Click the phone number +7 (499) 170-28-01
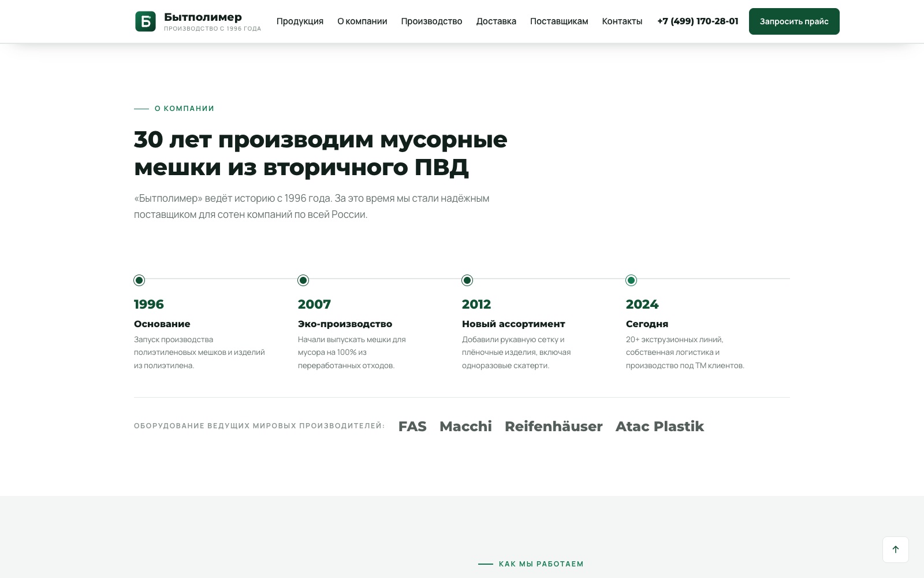Screen dimensions: 924x578 [698, 21]
